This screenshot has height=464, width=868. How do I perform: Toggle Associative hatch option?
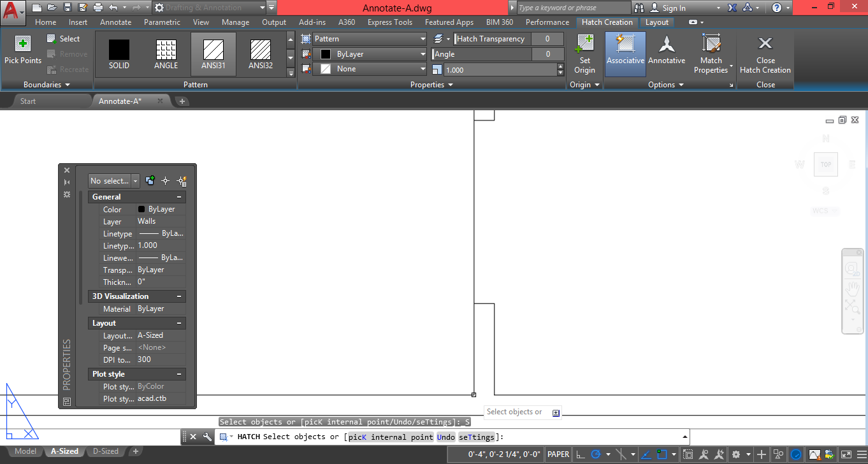tap(625, 54)
